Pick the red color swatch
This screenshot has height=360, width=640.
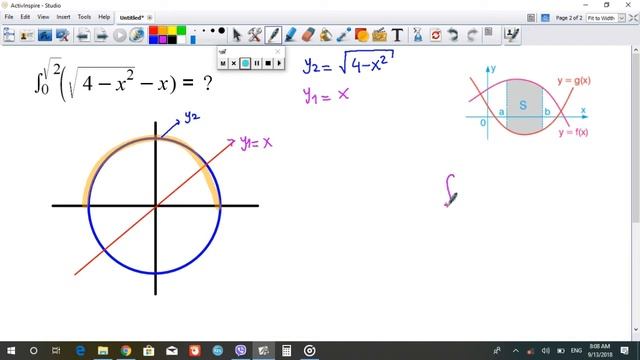click(153, 31)
